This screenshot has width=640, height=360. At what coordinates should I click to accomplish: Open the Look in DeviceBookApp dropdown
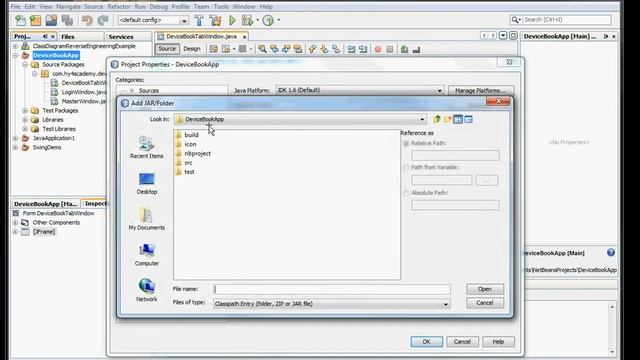[422, 119]
